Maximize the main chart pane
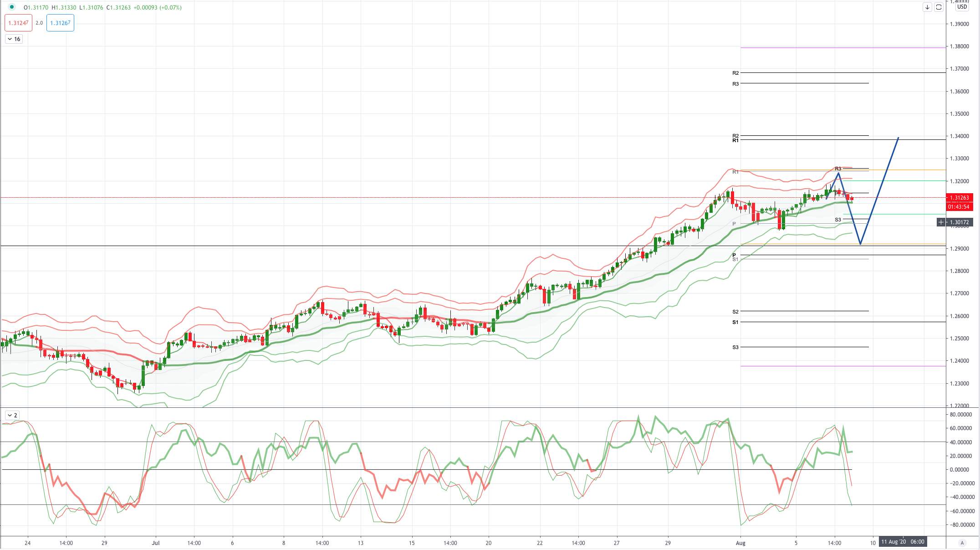Viewport: 980px width, 550px height. [x=939, y=7]
